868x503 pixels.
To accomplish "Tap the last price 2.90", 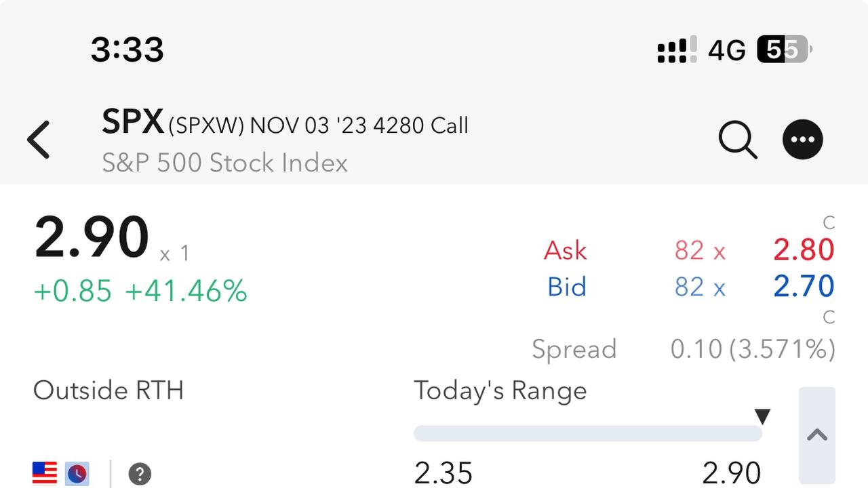I will 92,238.
